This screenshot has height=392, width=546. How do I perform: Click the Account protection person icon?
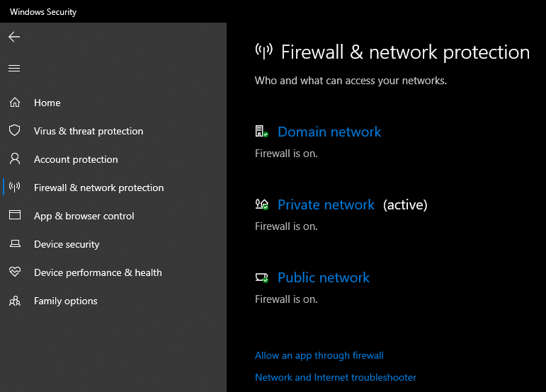coord(15,159)
